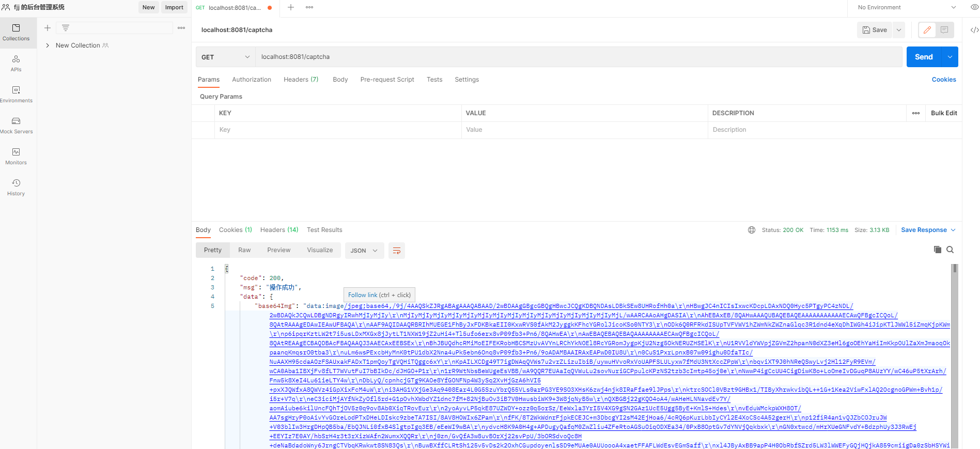Click the Description parameter input cell

pos(834,130)
